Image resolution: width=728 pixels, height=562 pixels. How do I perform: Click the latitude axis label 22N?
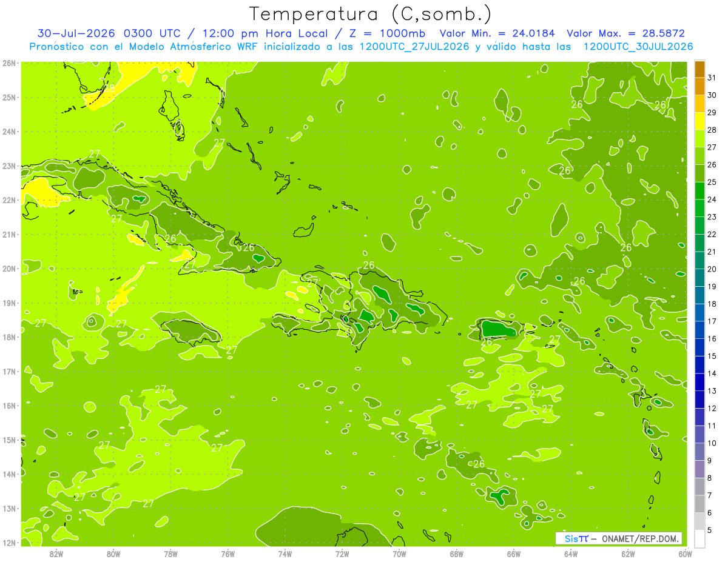pyautogui.click(x=9, y=200)
